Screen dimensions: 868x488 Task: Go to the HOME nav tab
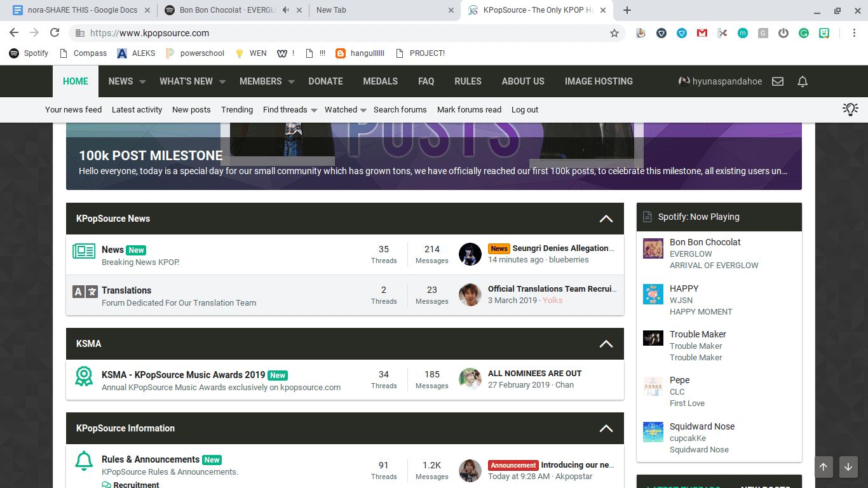tap(76, 81)
